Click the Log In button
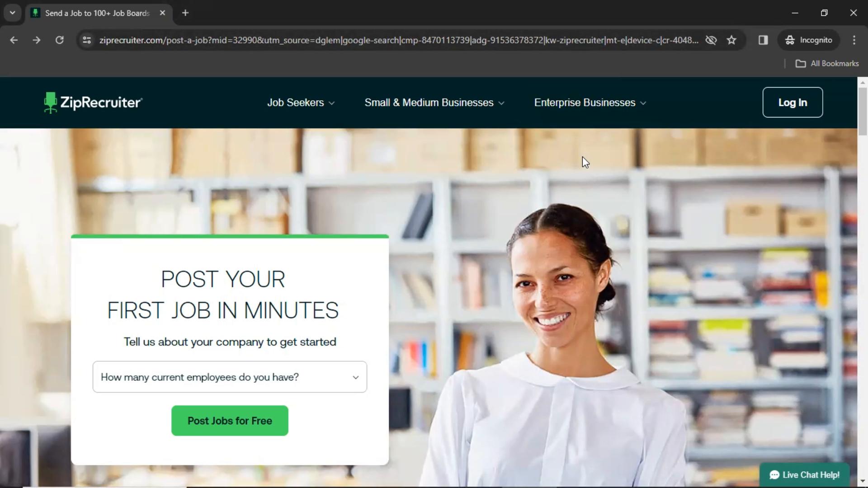The width and height of the screenshot is (868, 488). coord(793,102)
